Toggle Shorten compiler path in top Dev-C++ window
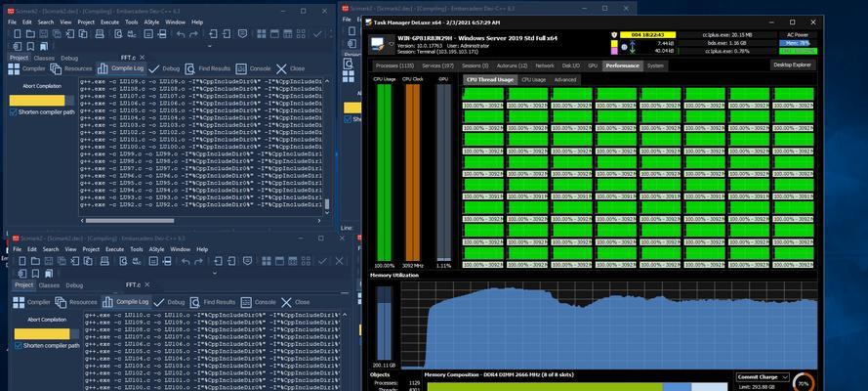Image resolution: width=868 pixels, height=391 pixels. 42,111
